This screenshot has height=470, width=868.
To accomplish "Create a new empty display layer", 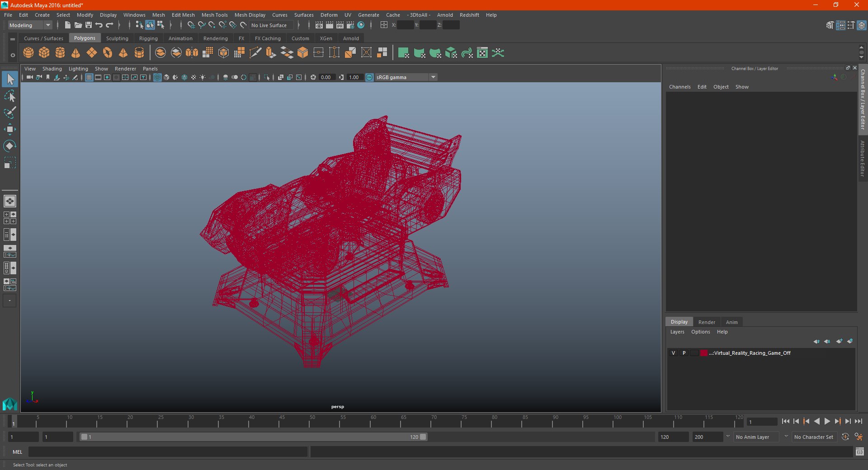I will [x=840, y=341].
